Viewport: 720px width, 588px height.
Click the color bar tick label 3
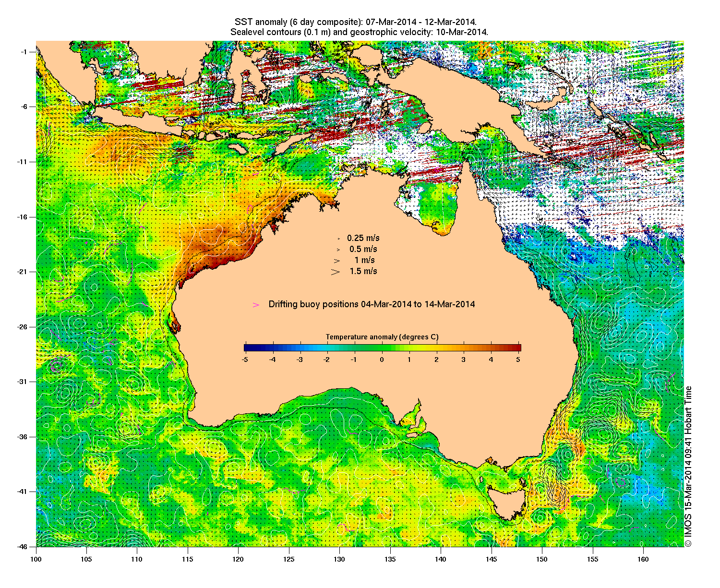pos(464,359)
